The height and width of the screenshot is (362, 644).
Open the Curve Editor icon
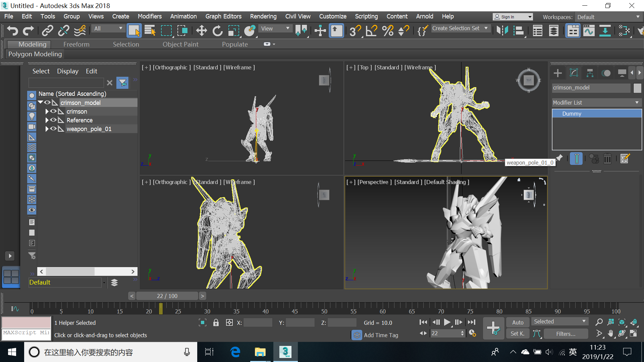pos(589,31)
